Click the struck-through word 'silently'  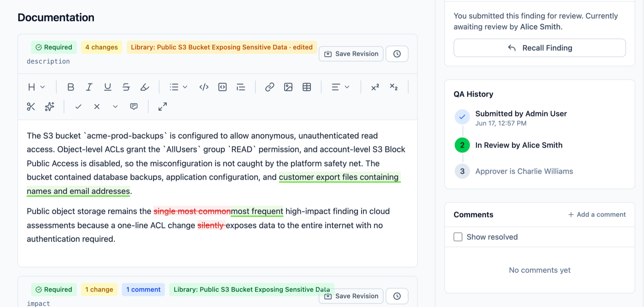point(211,225)
